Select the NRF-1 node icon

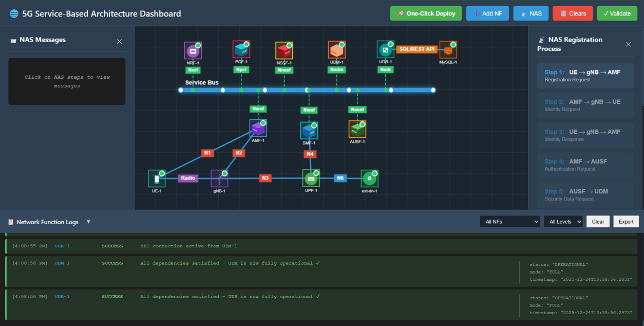click(193, 51)
